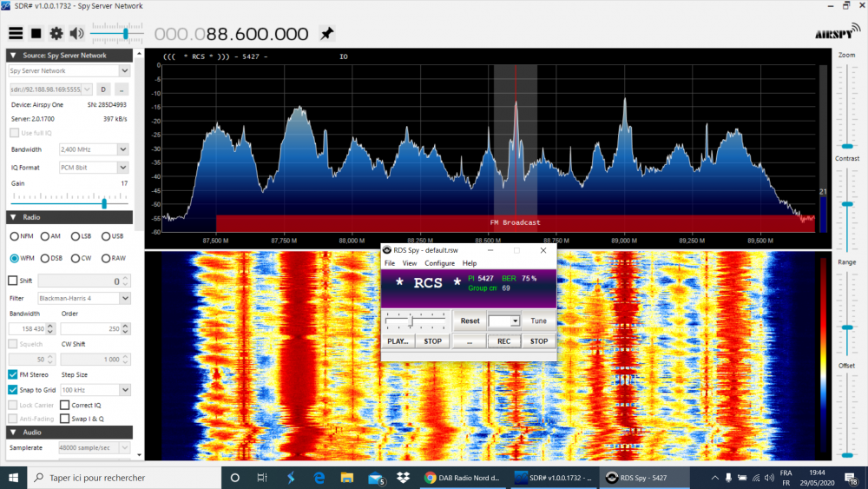Image resolution: width=868 pixels, height=489 pixels.
Task: Open the SDR# hamburger menu
Action: 16,33
